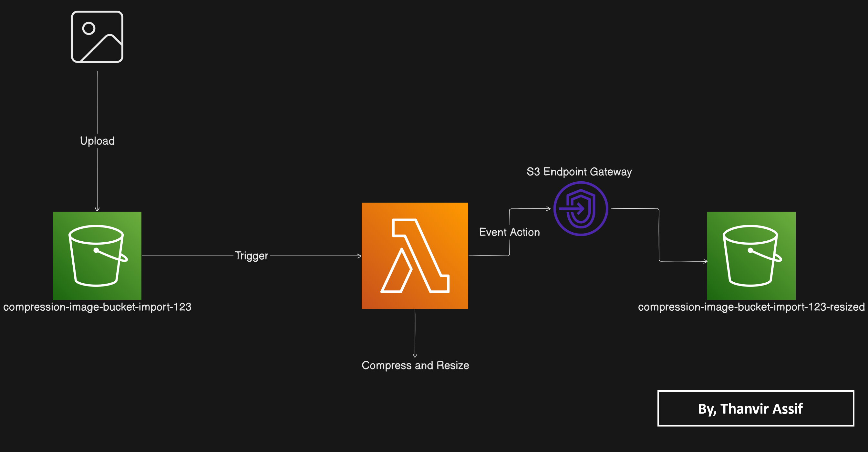The height and width of the screenshot is (452, 868).
Task: Select the resized destination S3 bucket icon
Action: (751, 256)
